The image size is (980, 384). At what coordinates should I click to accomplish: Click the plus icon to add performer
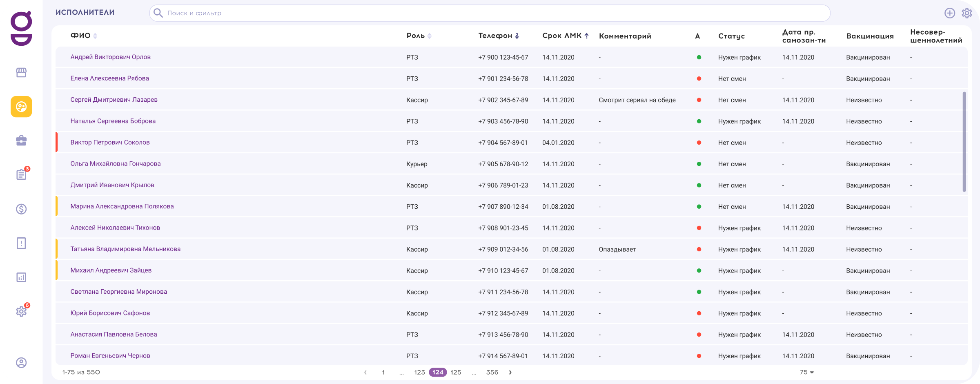point(950,13)
